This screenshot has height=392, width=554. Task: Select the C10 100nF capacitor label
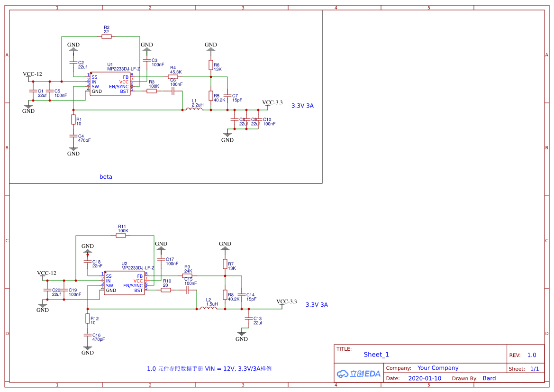point(269,122)
